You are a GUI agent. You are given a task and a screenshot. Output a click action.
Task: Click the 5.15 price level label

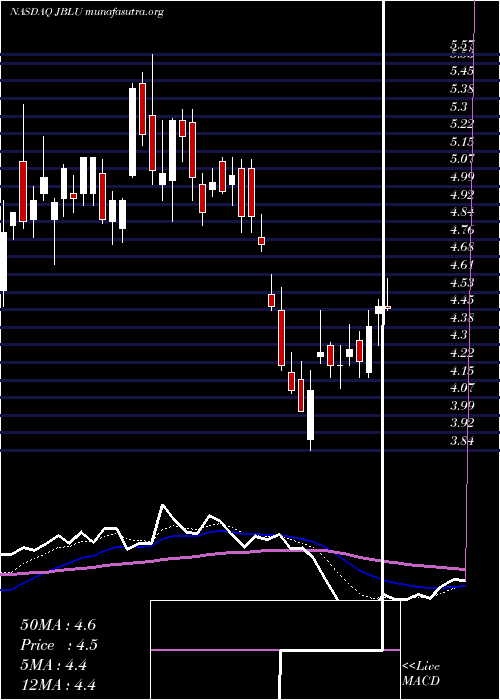[462, 142]
